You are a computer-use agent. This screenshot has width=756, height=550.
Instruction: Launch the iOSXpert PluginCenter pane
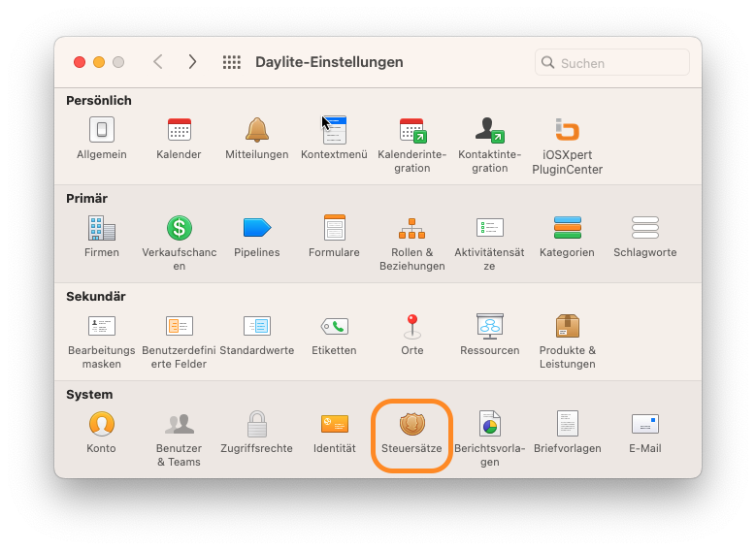click(x=567, y=130)
